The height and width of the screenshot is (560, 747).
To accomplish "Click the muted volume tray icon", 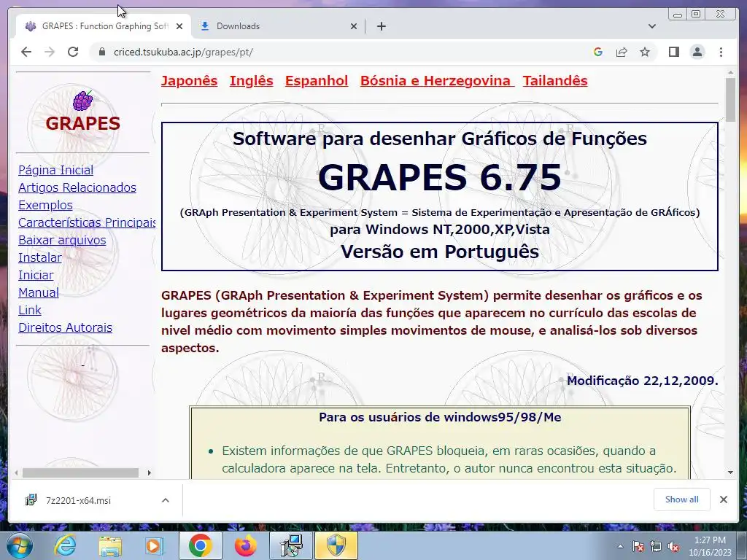I will pos(673,546).
